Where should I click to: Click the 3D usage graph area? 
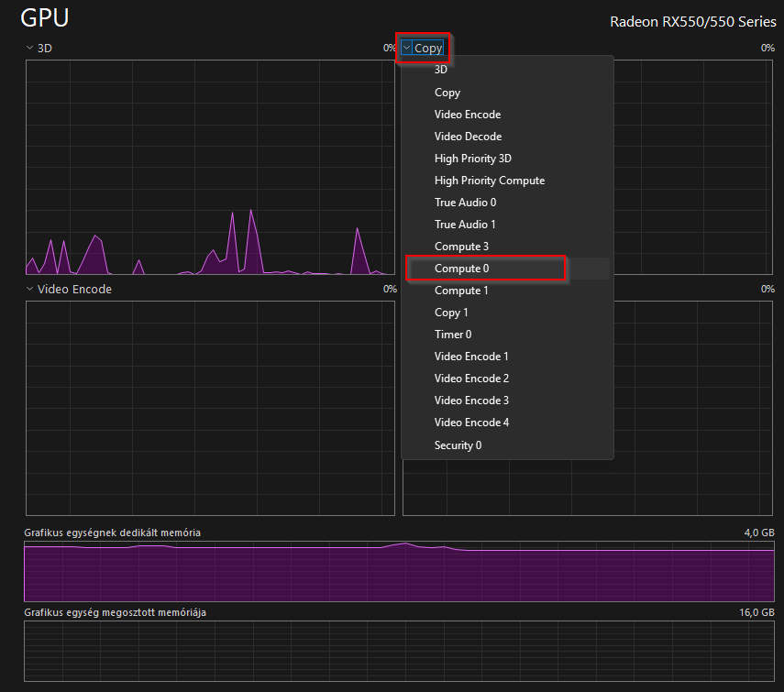(210, 167)
